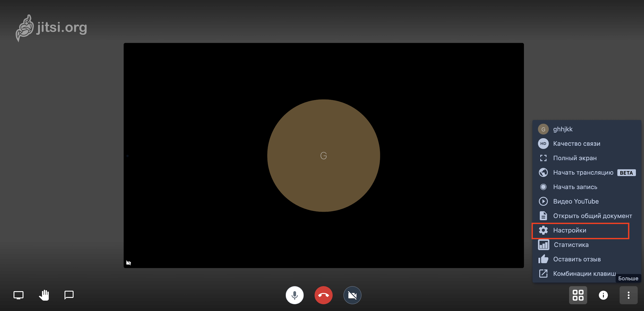Raise your hand with the hand icon
Image resolution: width=644 pixels, height=311 pixels.
[44, 295]
